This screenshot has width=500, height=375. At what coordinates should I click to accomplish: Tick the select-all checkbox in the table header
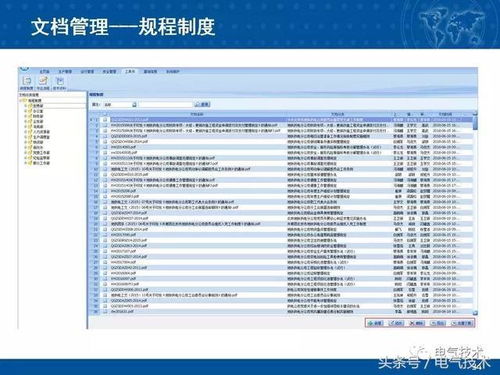105,114
